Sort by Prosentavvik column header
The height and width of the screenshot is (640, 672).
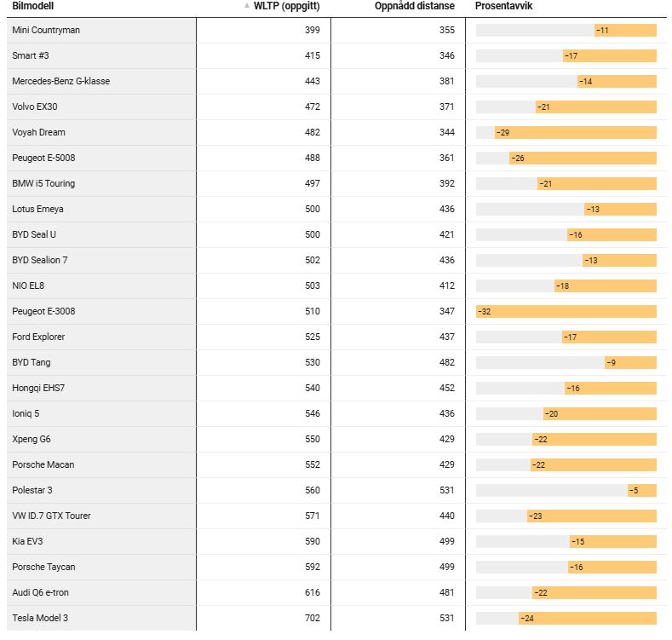click(x=503, y=6)
